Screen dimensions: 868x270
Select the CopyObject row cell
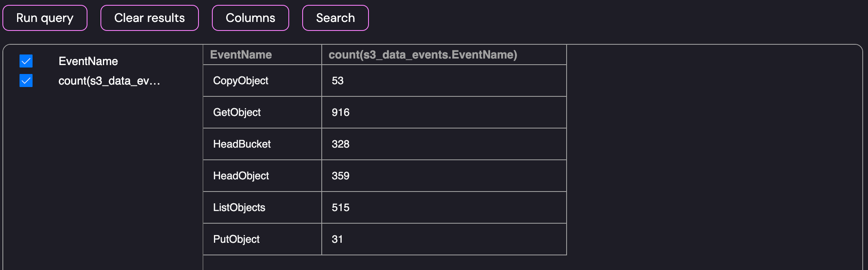[x=240, y=81]
